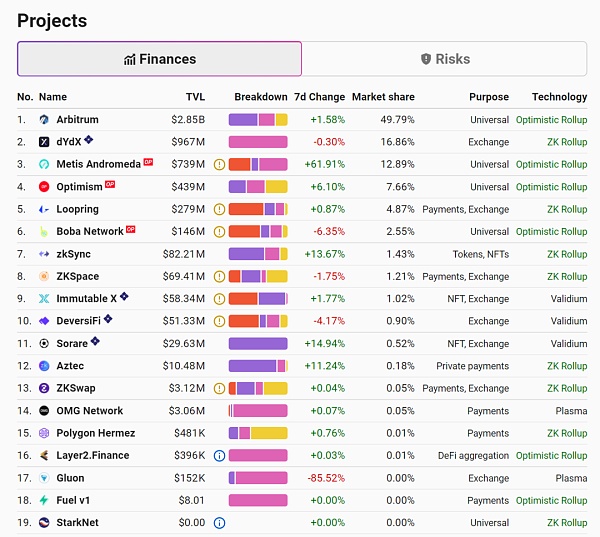Viewport: 600px width, 537px height.
Task: Click the TVL column header
Action: click(x=195, y=97)
